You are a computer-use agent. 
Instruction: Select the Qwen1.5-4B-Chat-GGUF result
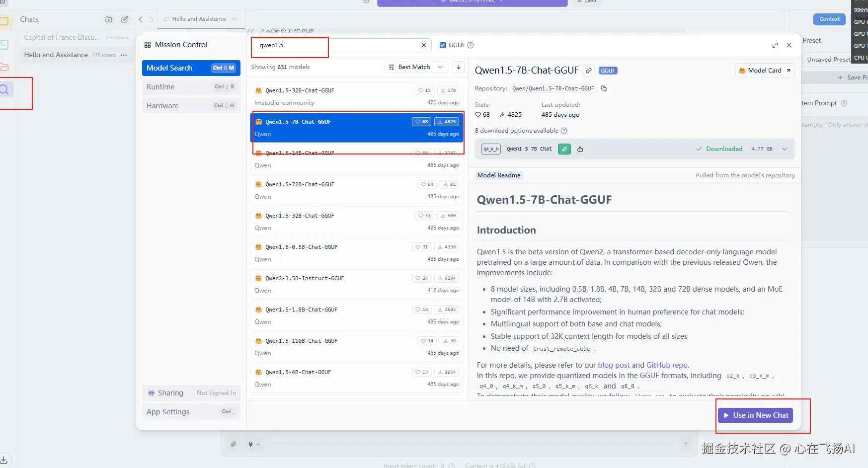(357, 378)
